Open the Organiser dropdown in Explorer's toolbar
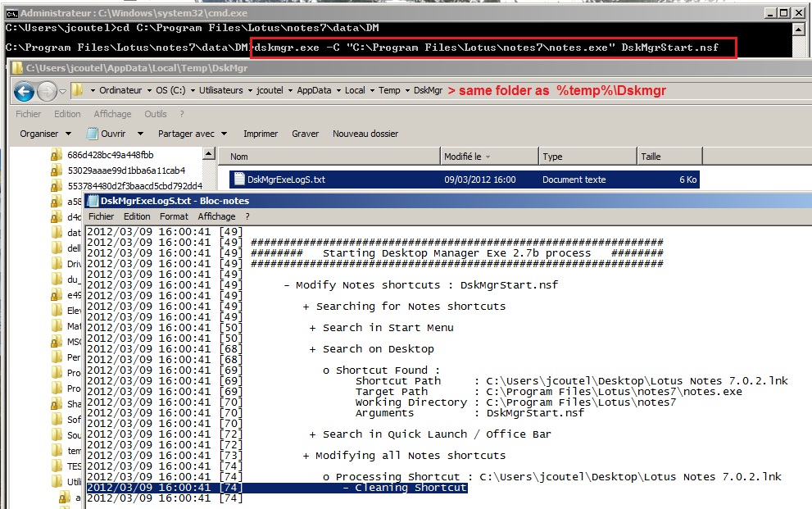 (x=46, y=134)
